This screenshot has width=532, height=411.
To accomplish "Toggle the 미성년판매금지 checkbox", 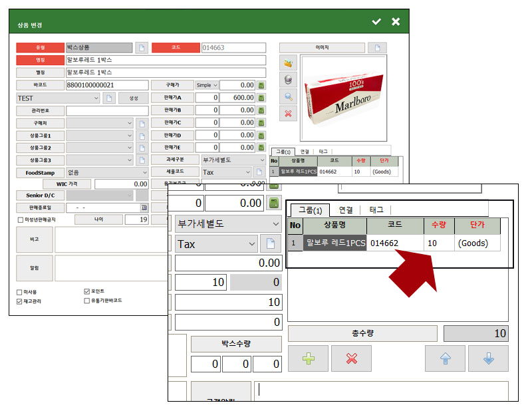I will point(21,220).
